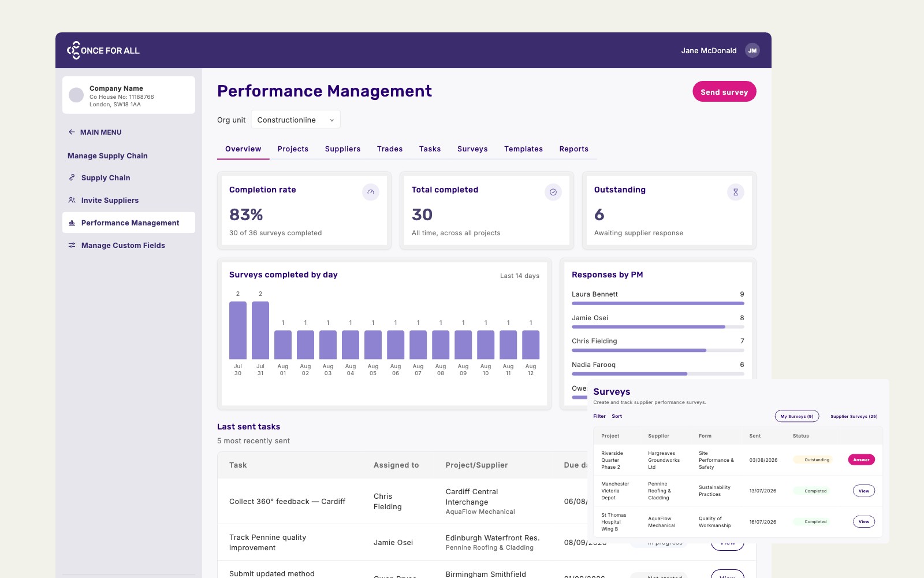Click the Invite Suppliers people icon

coord(72,200)
